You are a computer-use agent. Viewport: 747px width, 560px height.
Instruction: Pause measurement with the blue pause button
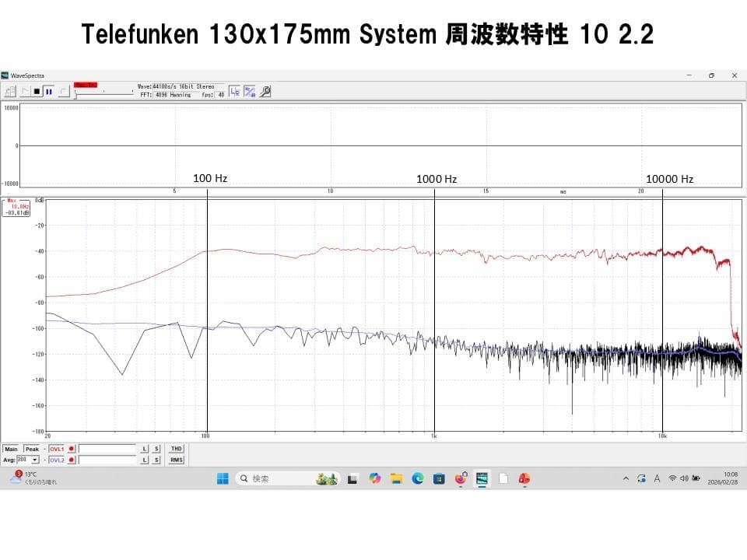pyautogui.click(x=48, y=92)
